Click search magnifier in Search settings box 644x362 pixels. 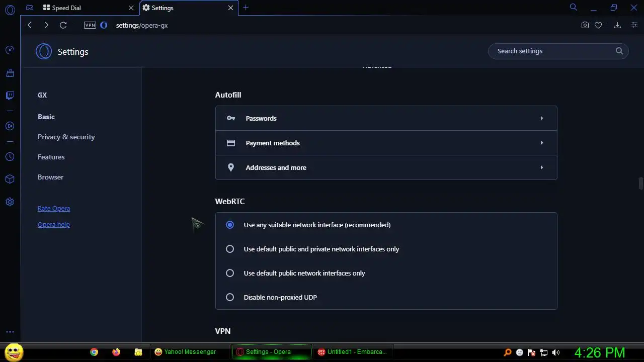tap(619, 51)
